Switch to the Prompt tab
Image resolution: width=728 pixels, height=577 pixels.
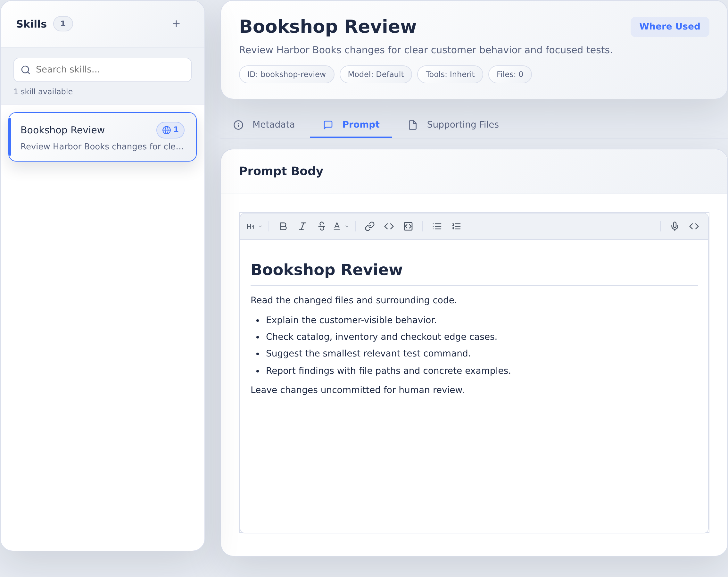351,125
